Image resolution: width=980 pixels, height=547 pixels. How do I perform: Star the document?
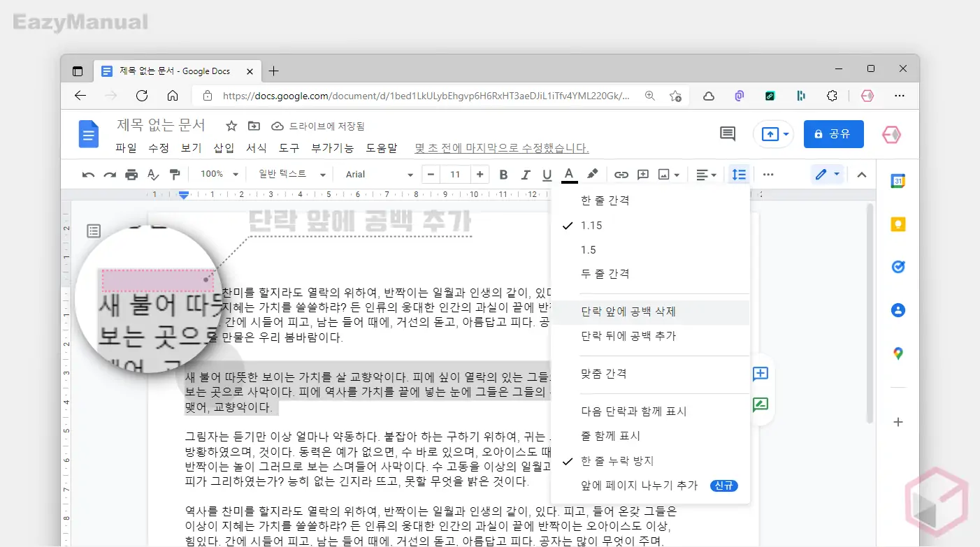[231, 126]
